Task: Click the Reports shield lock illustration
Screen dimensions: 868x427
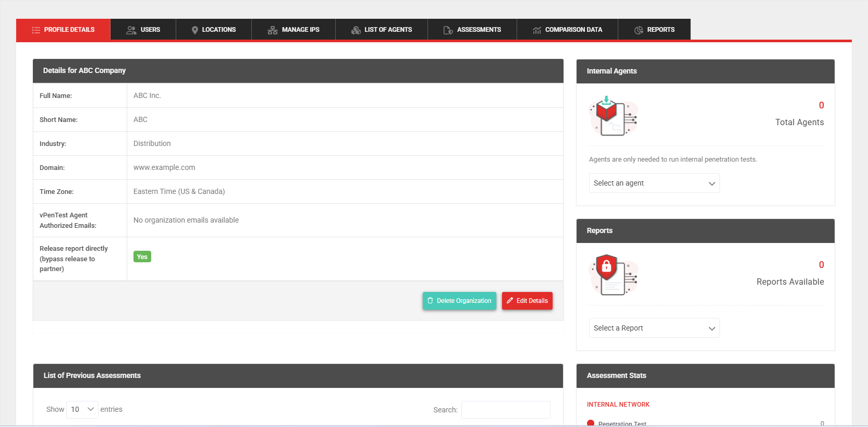Action: (x=613, y=275)
